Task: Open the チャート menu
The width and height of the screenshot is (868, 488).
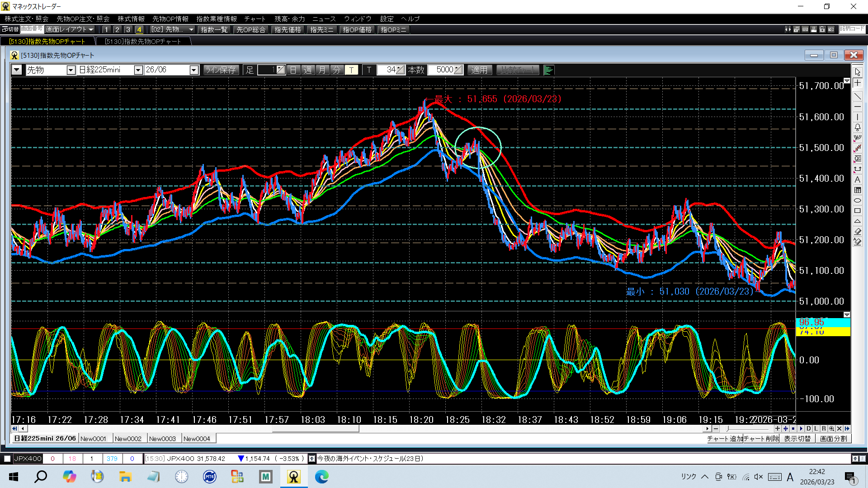Action: coord(255,19)
